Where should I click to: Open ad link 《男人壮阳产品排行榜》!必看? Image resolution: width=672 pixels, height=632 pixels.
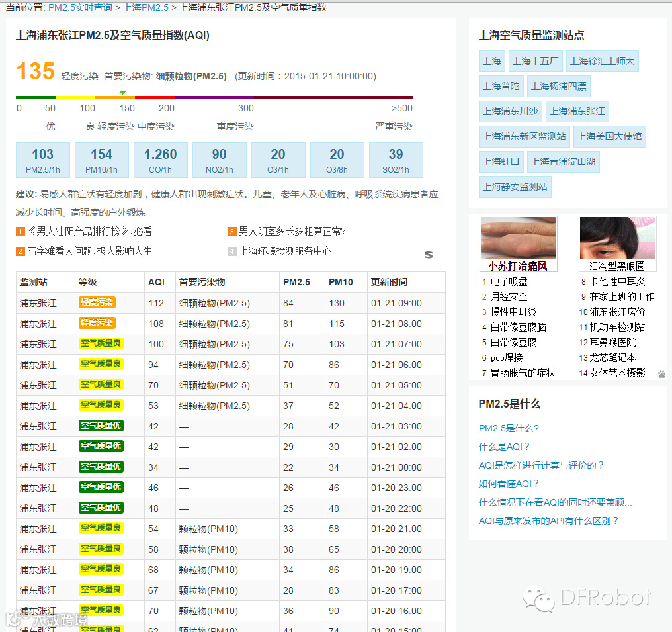pyautogui.click(x=90, y=232)
